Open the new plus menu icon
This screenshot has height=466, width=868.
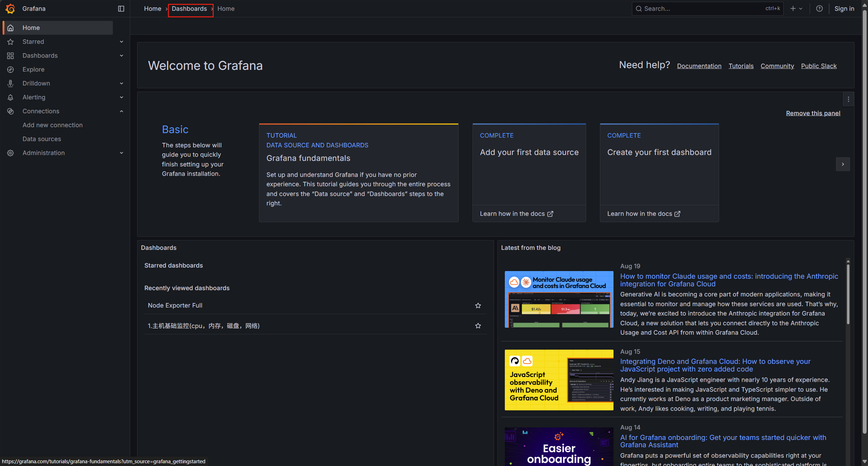point(793,9)
